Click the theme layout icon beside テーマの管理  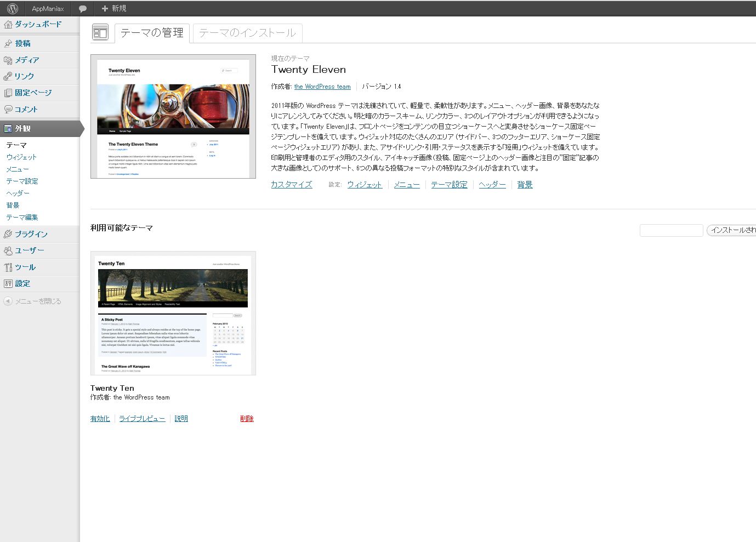click(100, 32)
